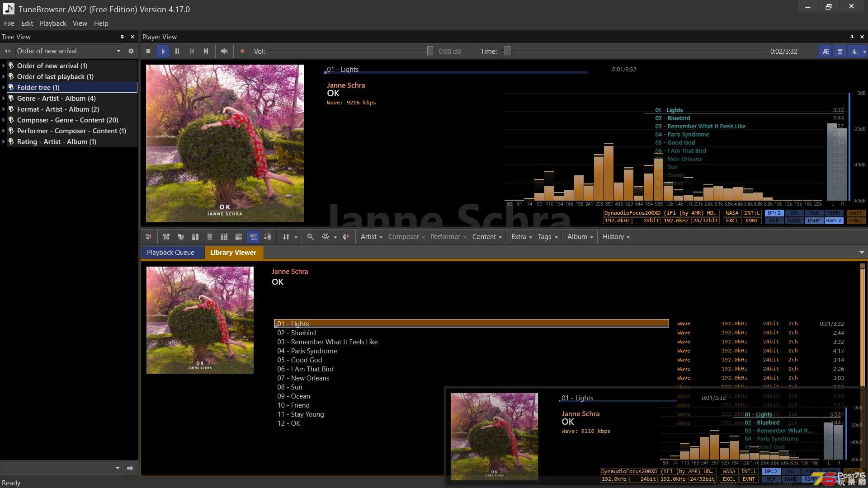Select Folder tree (1) in Tree View
This screenshot has height=488, width=868.
pos(72,87)
